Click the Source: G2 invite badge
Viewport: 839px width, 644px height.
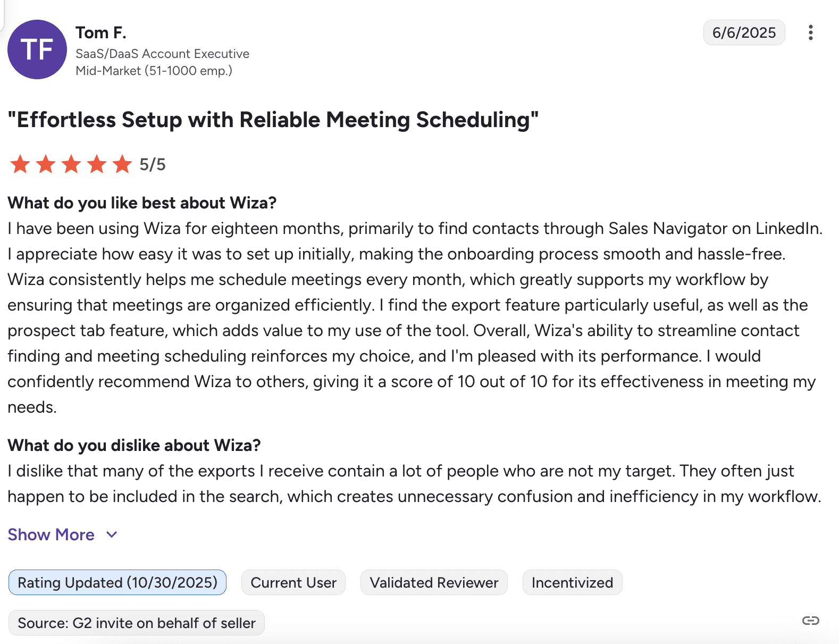point(137,623)
